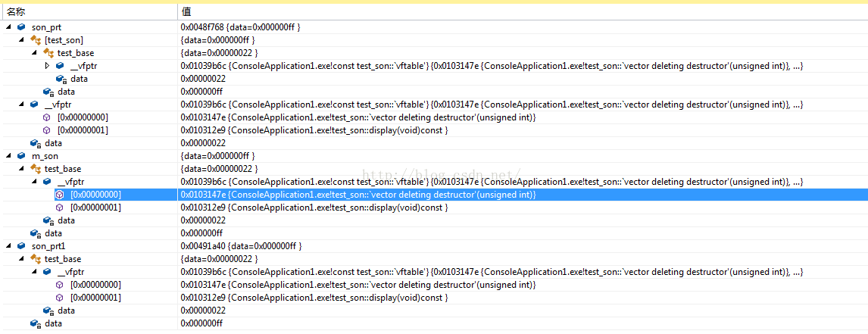
Task: Collapse the son_prt1 node
Action: [9, 246]
